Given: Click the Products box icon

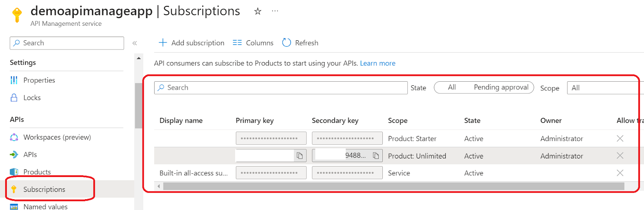Looking at the screenshot, I should (x=14, y=172).
